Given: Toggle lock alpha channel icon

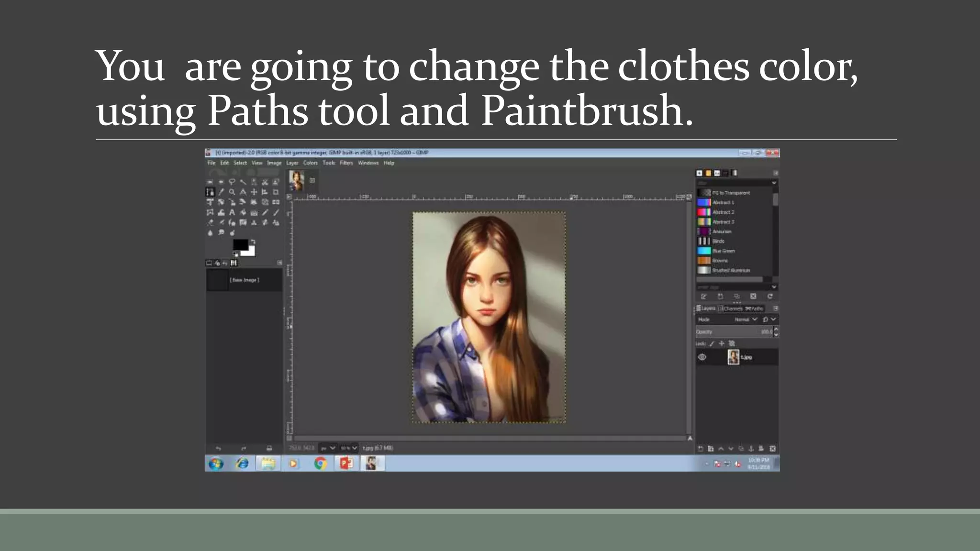Looking at the screenshot, I should coord(732,343).
